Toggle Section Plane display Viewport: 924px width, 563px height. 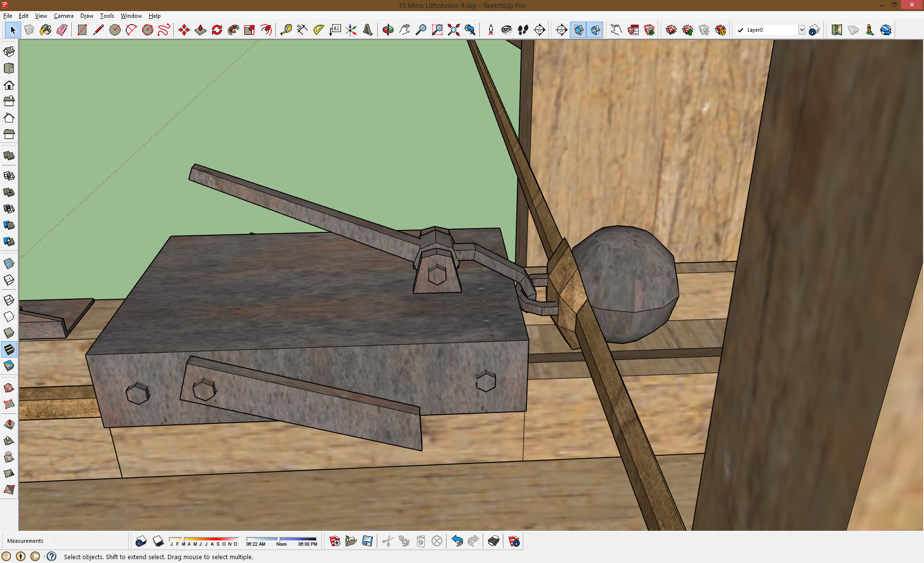coord(579,30)
